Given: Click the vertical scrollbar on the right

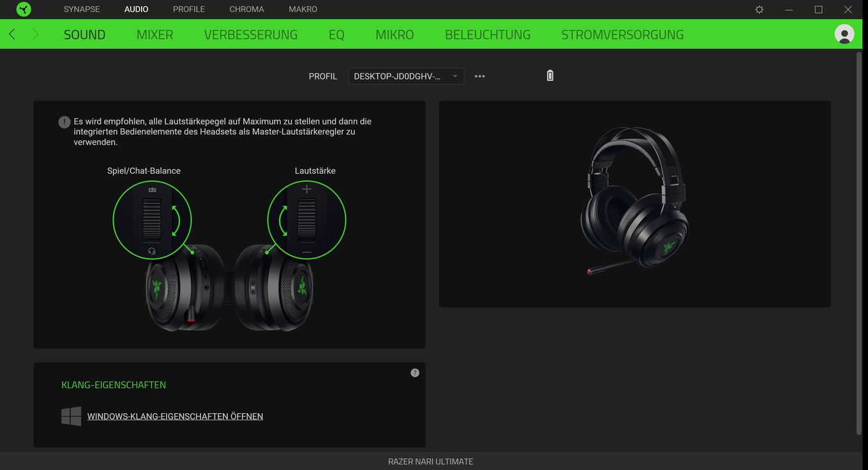Looking at the screenshot, I should coord(858,243).
